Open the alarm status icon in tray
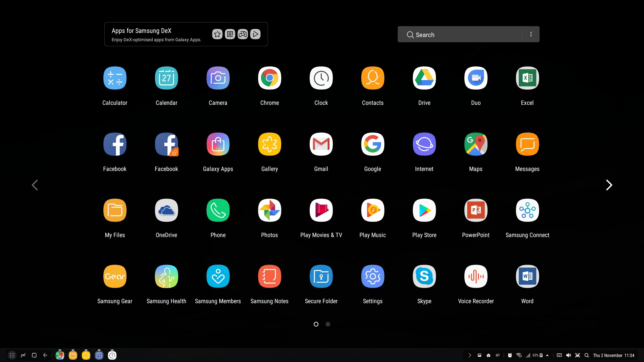The image size is (644, 362). (510, 355)
